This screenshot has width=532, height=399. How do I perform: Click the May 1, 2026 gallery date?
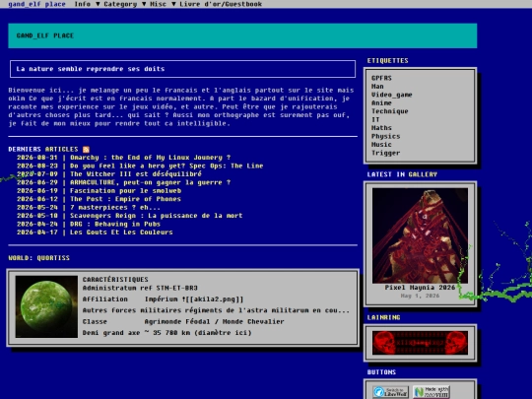click(420, 296)
